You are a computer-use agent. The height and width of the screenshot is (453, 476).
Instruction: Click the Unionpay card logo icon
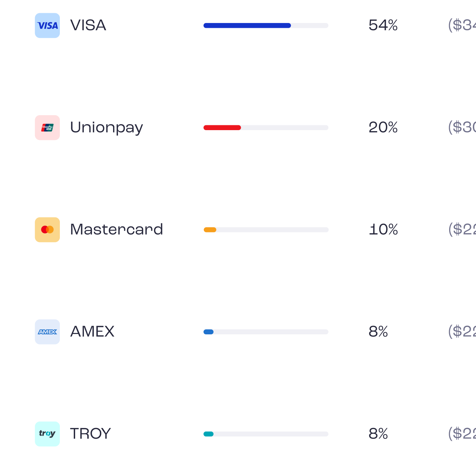click(47, 128)
